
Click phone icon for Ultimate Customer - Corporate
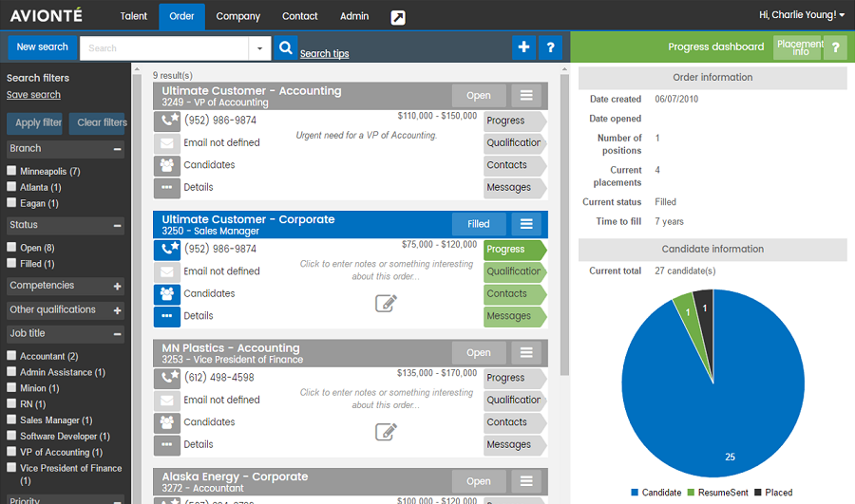click(167, 249)
